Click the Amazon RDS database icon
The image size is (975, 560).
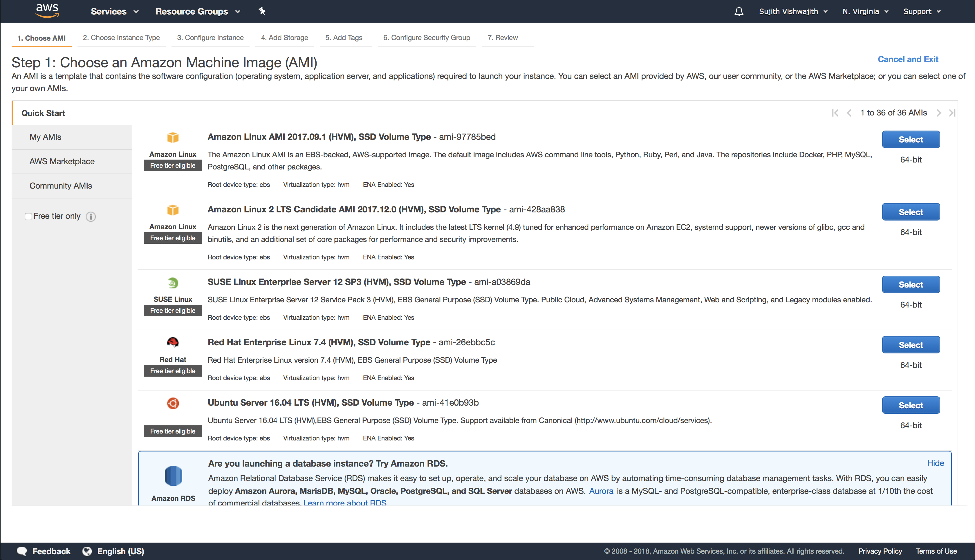pyautogui.click(x=174, y=476)
